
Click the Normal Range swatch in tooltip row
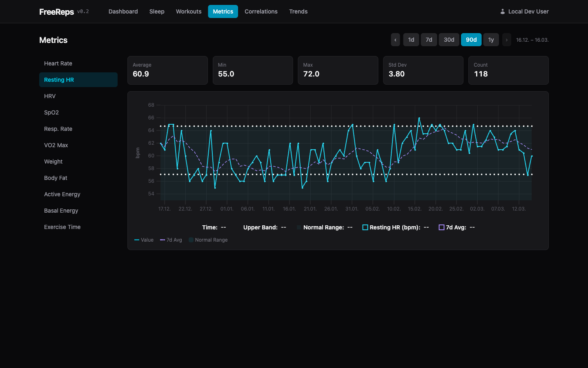[x=299, y=227]
